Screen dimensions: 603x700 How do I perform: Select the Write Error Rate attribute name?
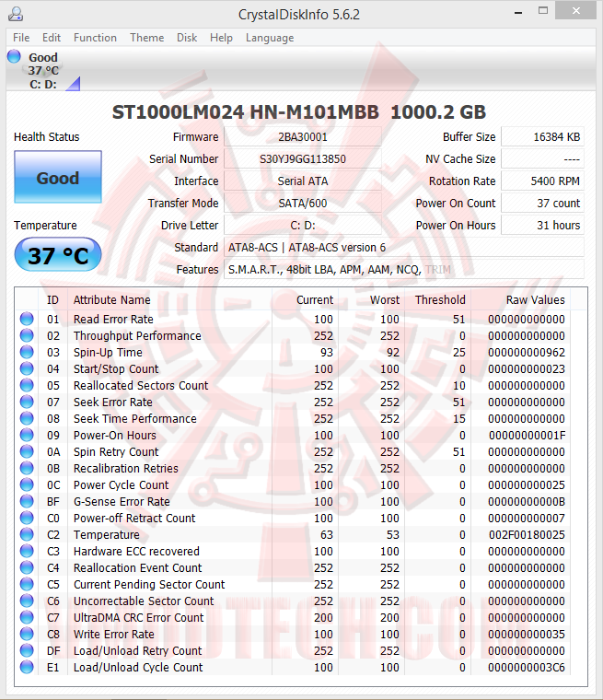tap(113, 634)
